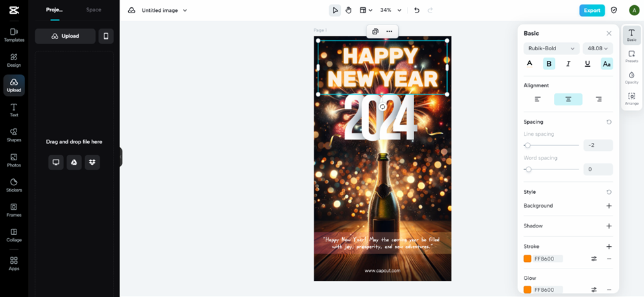
Task: Add a Shadow style
Action: click(x=609, y=226)
